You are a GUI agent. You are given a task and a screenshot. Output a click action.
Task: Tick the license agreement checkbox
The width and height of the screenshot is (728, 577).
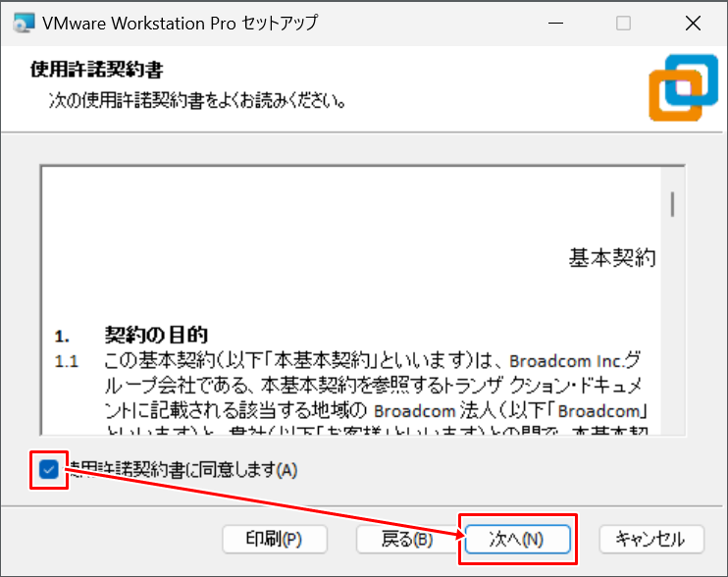point(49,469)
